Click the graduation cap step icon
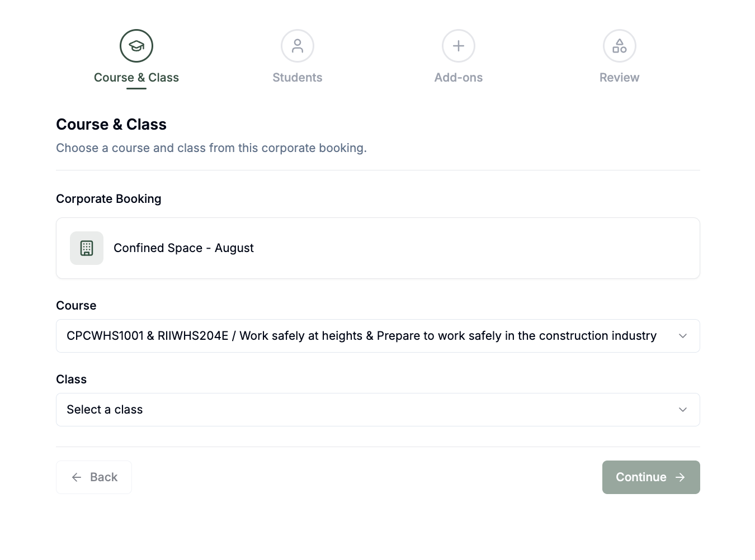 tap(136, 46)
